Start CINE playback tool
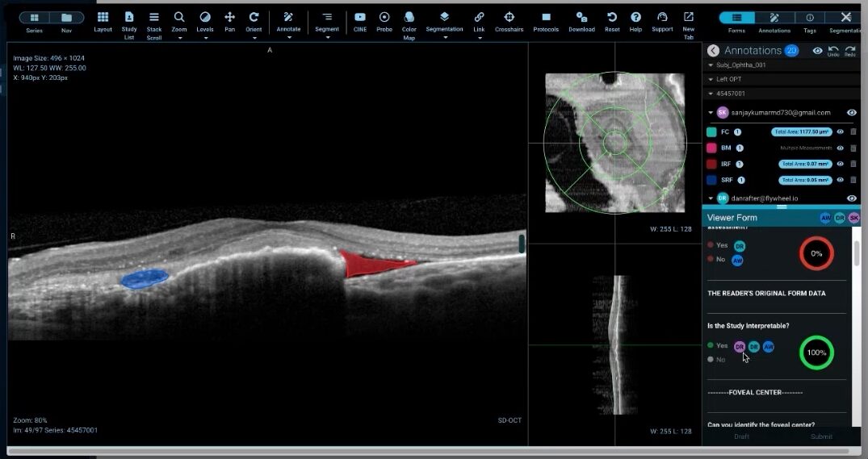This screenshot has width=868, height=459. tap(360, 22)
